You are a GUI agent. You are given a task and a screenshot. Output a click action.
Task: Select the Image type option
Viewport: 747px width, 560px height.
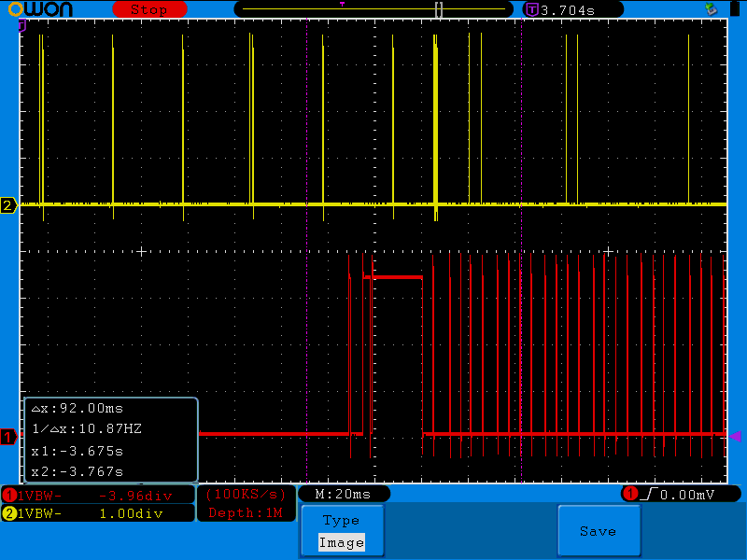(342, 542)
